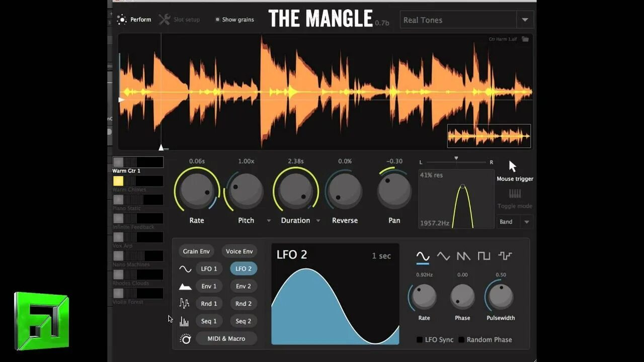Click the LFO 2 waveform display

[335, 294]
